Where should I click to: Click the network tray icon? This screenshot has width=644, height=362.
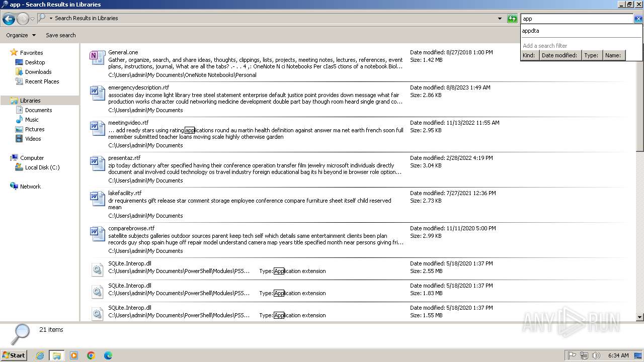(x=584, y=355)
